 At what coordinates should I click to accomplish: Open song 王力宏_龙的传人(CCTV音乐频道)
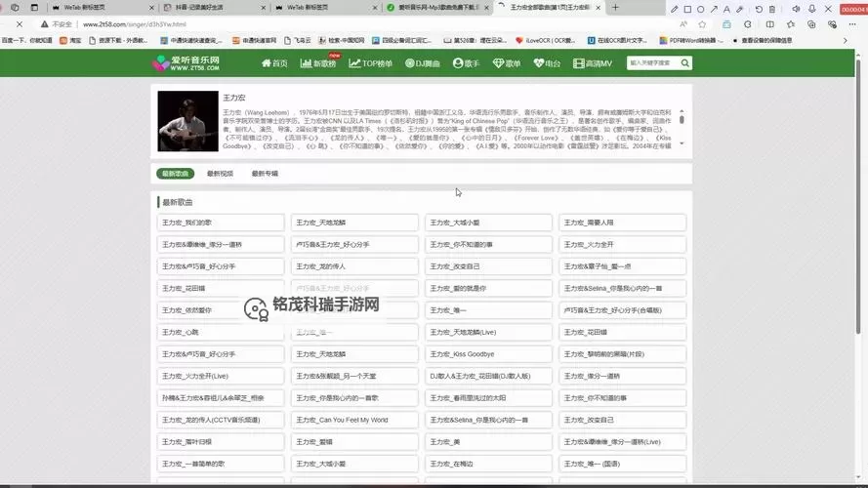click(x=221, y=420)
